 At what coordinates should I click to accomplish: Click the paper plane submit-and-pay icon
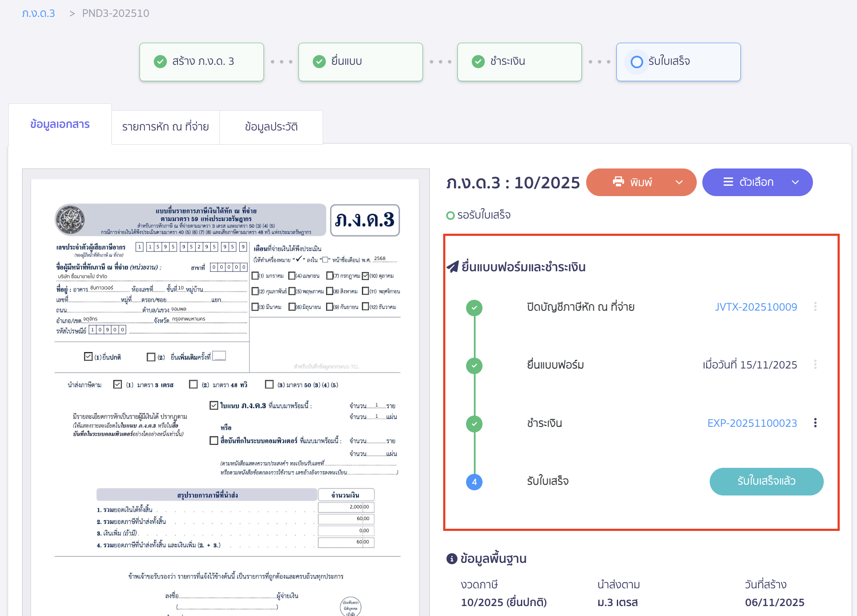pyautogui.click(x=452, y=267)
